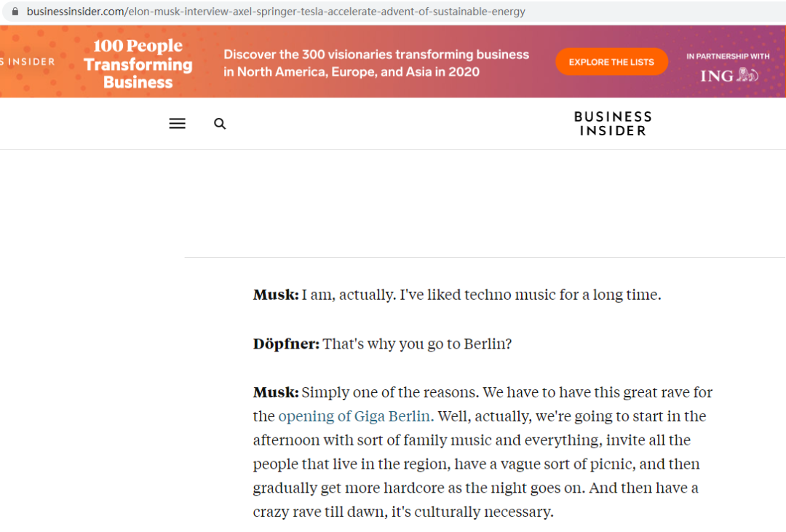Screen dimensions: 786x532
Task: Click the 'I've liked techno music' sentence
Action: point(531,295)
